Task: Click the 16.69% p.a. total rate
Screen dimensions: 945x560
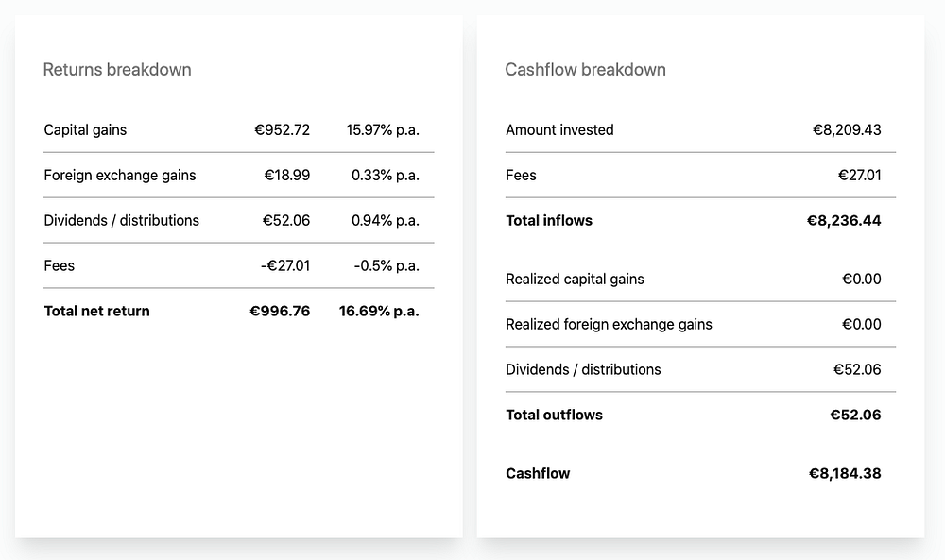Action: point(379,312)
